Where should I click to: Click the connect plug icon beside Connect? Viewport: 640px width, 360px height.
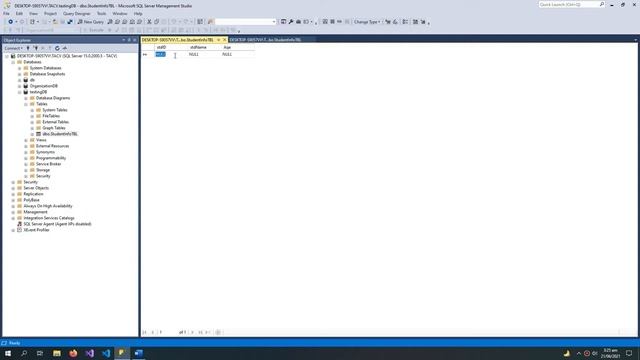(x=28, y=48)
